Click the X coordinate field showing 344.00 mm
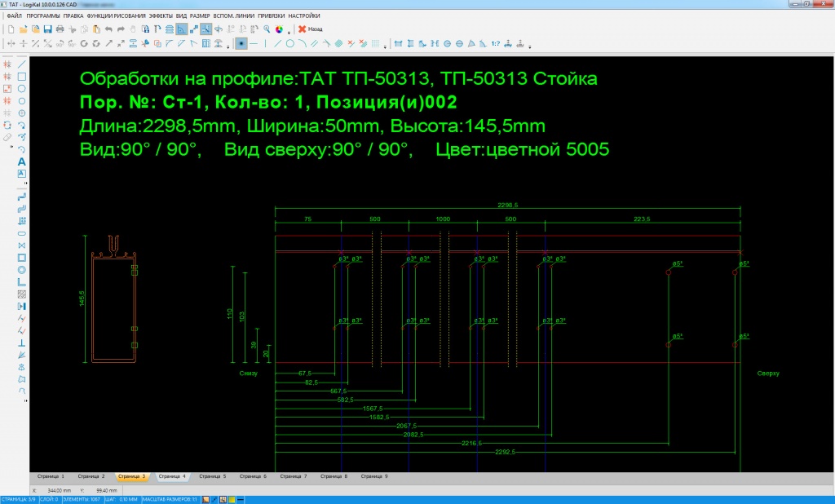The height and width of the screenshot is (504, 835). (59, 490)
